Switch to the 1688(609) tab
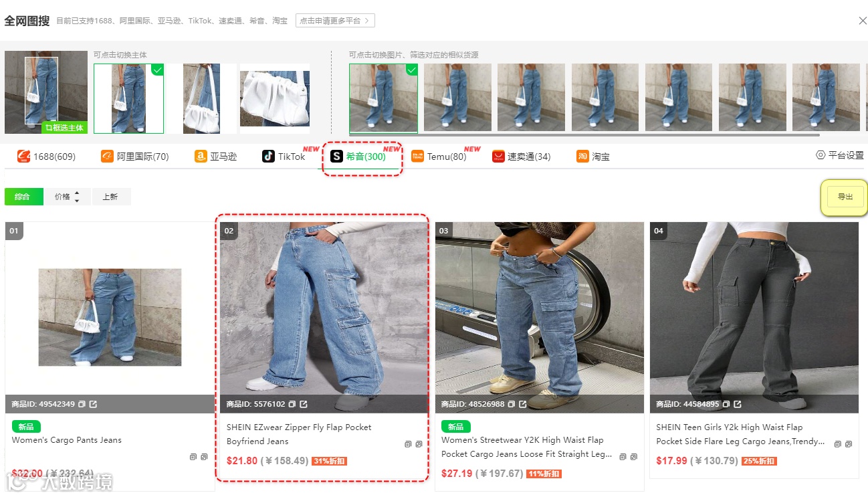This screenshot has height=497, width=868. point(47,157)
